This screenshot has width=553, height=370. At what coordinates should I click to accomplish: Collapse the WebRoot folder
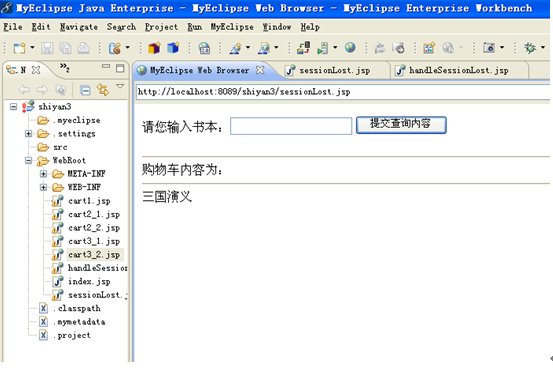(29, 160)
